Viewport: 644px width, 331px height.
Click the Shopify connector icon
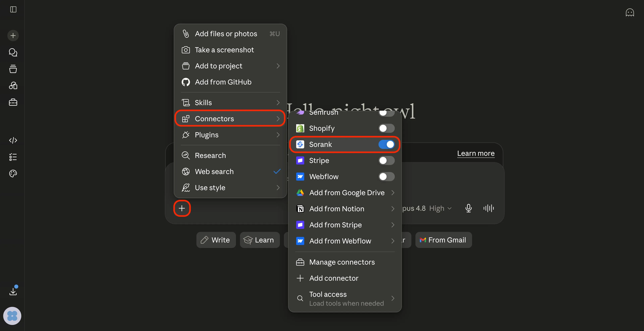300,128
